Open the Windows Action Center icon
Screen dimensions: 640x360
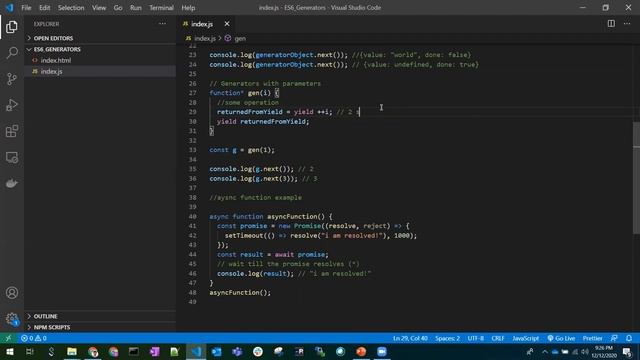627,351
